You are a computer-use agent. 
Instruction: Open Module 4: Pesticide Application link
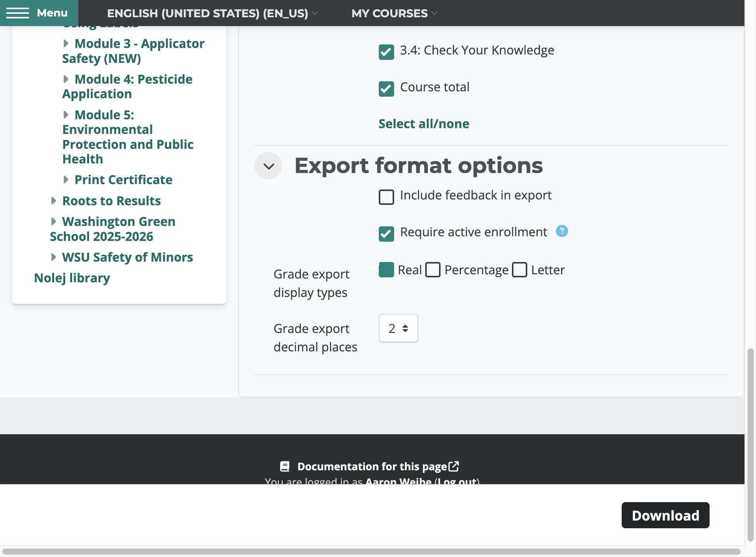pos(127,87)
